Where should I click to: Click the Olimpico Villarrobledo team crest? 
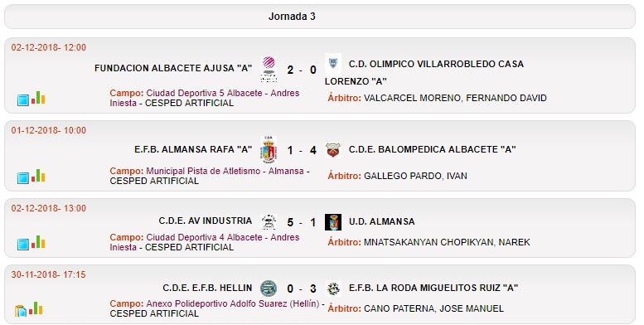click(x=333, y=64)
